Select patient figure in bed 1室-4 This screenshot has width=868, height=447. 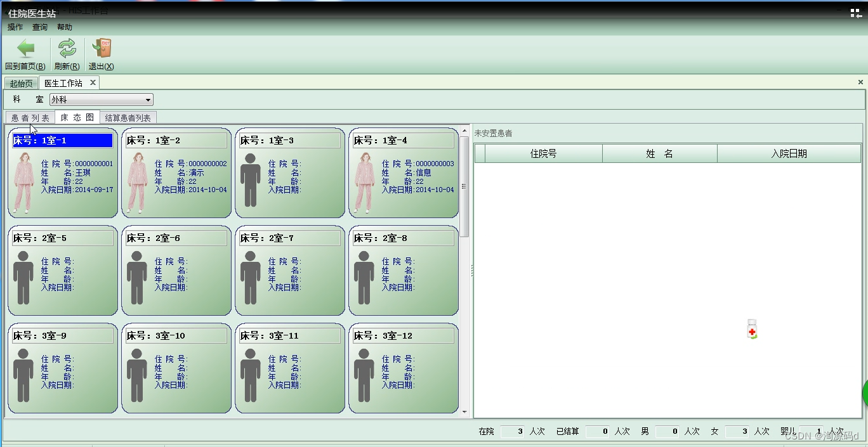pos(364,183)
